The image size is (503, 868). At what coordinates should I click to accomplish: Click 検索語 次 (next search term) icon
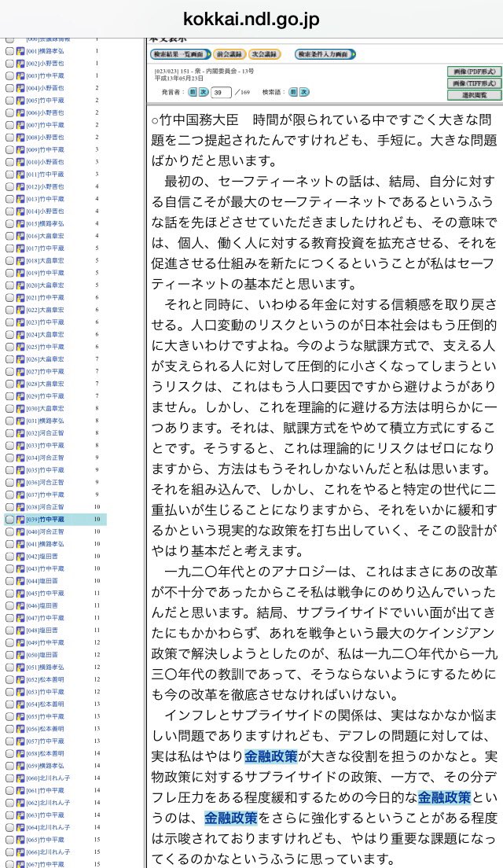[x=304, y=92]
